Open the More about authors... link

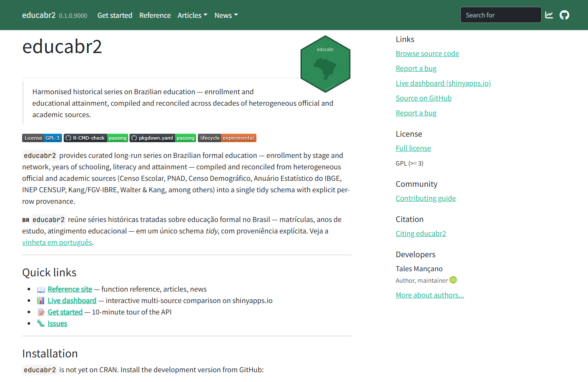coord(430,295)
